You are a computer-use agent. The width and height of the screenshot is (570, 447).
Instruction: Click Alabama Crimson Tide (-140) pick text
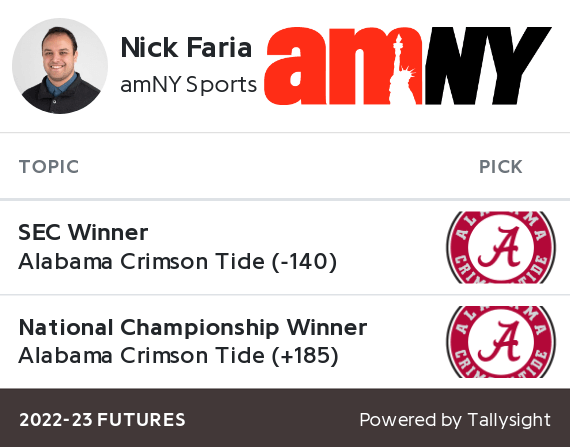pos(178,261)
